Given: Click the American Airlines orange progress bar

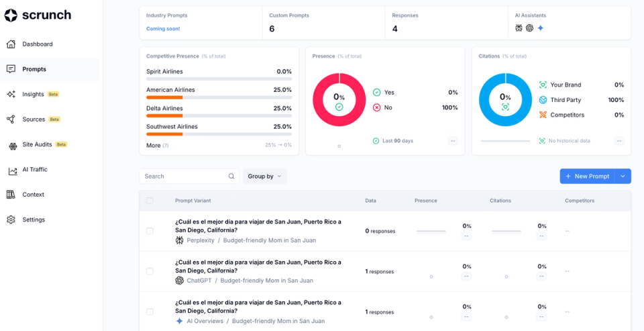Looking at the screenshot, I should click(x=164, y=97).
